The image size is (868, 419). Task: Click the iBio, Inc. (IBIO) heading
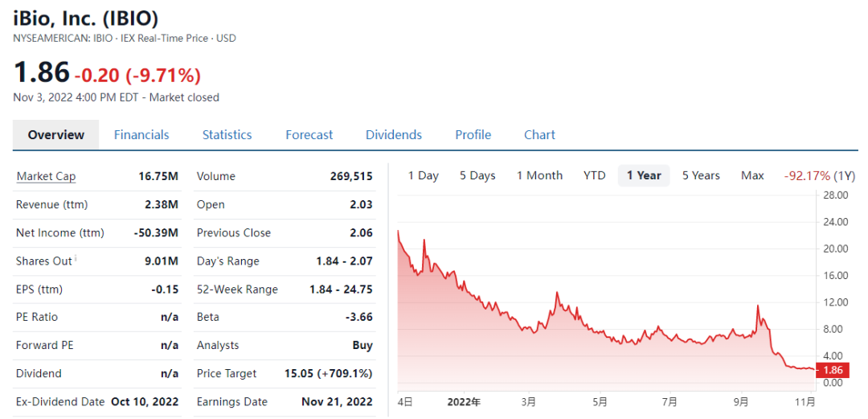[86, 18]
